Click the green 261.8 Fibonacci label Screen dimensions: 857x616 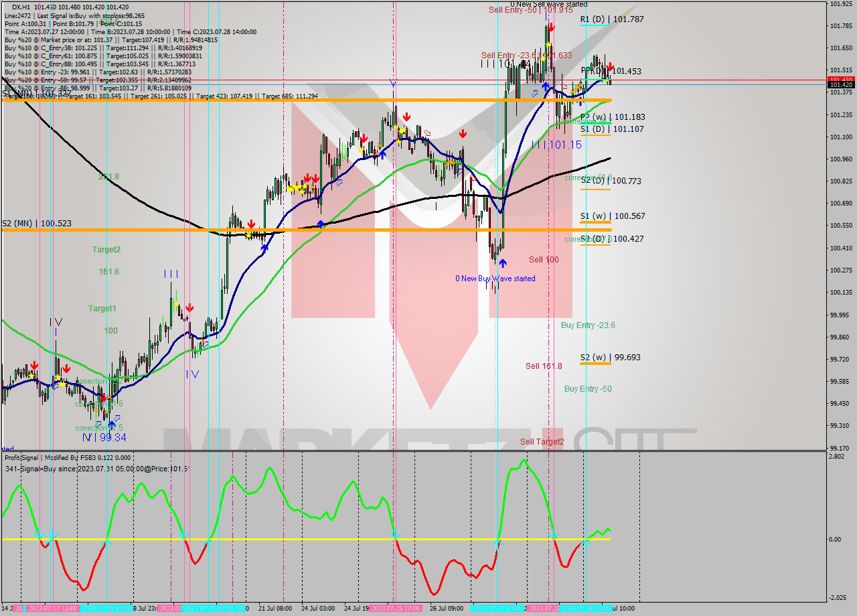pos(108,177)
